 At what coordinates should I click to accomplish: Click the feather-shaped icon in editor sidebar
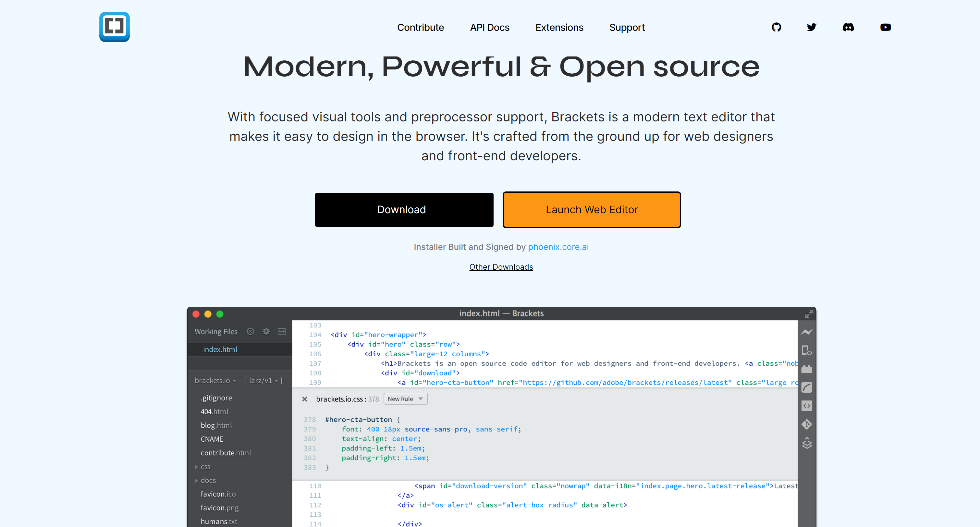point(806,387)
